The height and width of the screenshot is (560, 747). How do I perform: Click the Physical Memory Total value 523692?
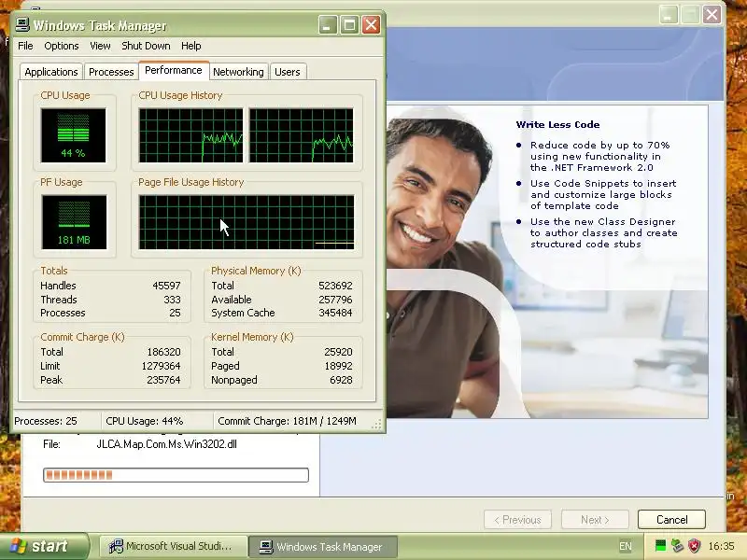[335, 286]
